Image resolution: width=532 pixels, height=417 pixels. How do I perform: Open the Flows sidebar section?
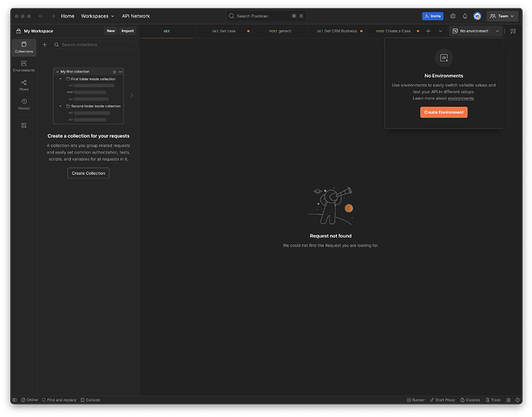click(x=23, y=85)
